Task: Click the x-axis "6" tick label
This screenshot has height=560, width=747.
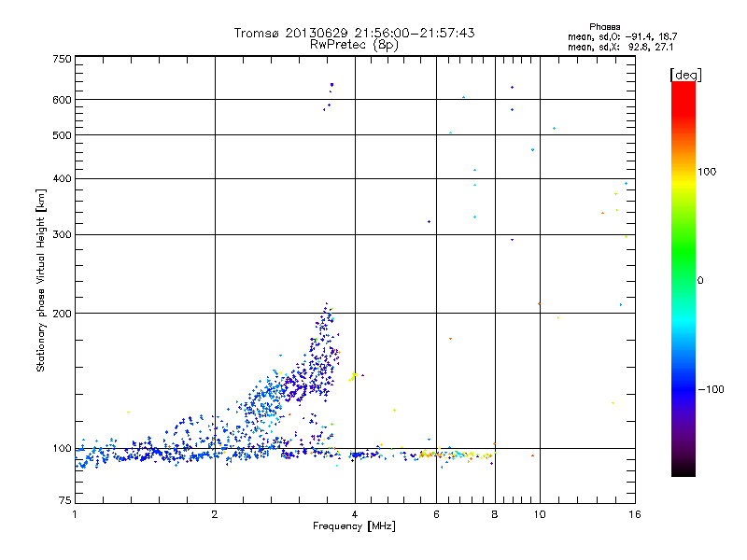Action: pos(436,514)
